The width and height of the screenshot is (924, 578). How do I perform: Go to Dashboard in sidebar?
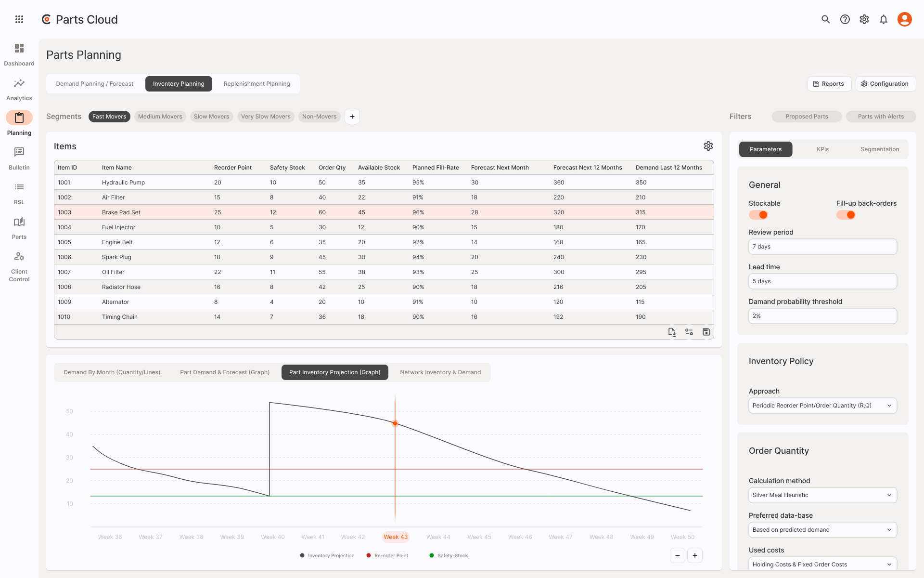pyautogui.click(x=19, y=54)
